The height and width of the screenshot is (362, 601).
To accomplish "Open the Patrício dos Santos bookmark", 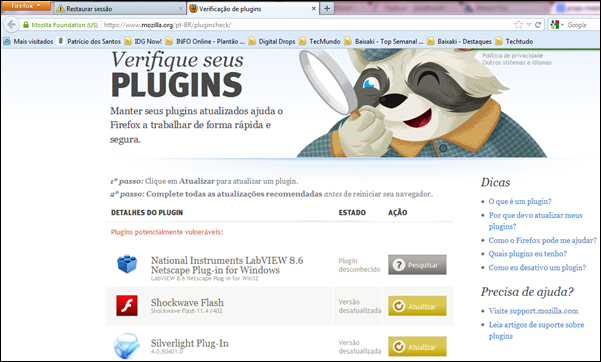I will (x=89, y=41).
